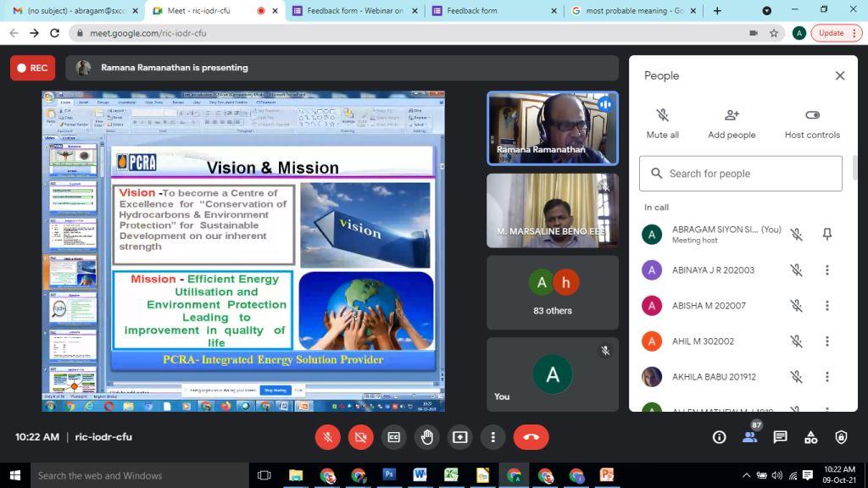Open options menu for ABISHA M
This screenshot has width=868, height=488.
click(826, 305)
